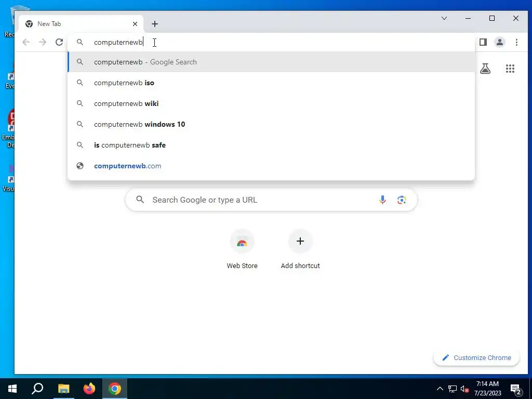The image size is (532, 399).
Task: Go forward using the forward arrow
Action: tap(43, 42)
